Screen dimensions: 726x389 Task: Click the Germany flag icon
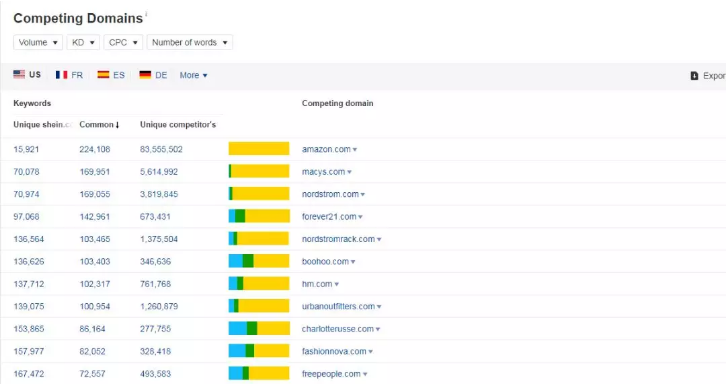click(145, 75)
